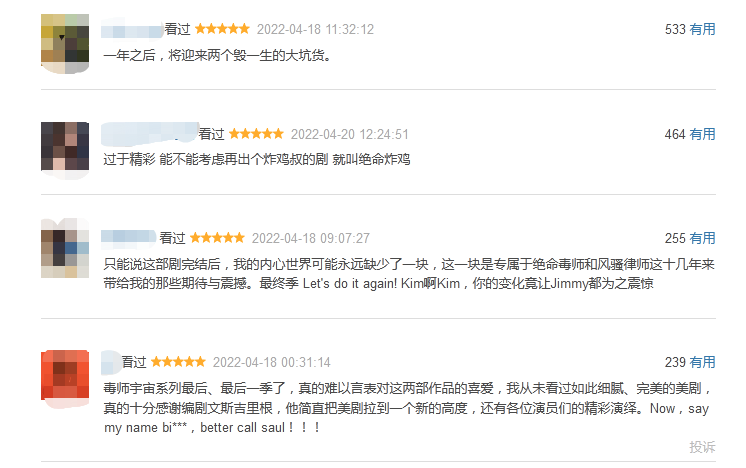Click the timestamp 2022-04-18 09:07:27
Image resolution: width=746 pixels, height=468 pixels.
point(311,238)
